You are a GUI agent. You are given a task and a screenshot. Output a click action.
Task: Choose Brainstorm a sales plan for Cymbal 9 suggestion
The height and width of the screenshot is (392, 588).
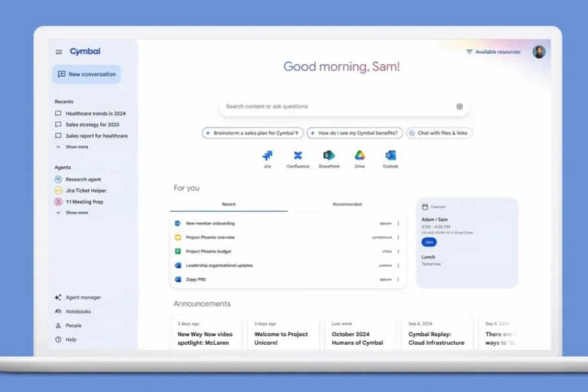click(x=253, y=133)
